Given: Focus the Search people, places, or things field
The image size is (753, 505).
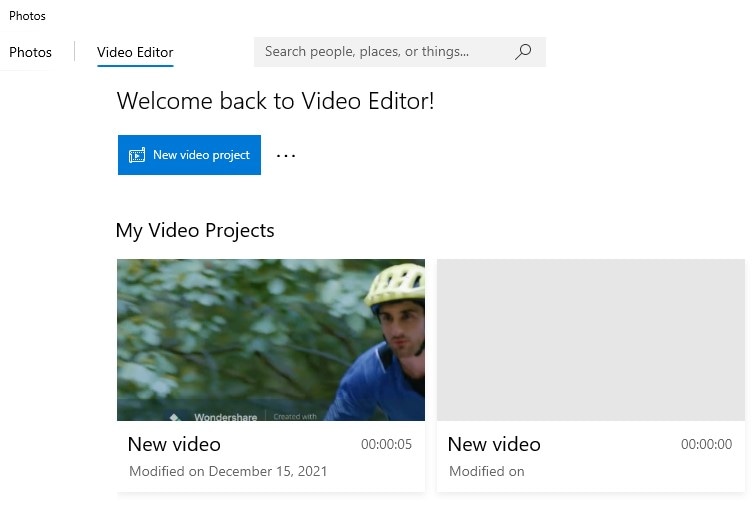Looking at the screenshot, I should [400, 52].
